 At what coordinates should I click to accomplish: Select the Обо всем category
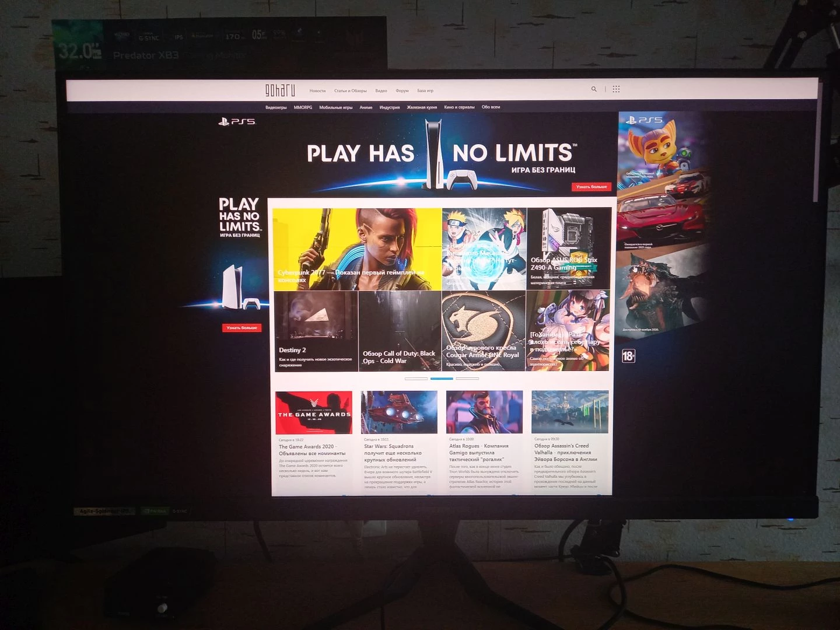491,107
